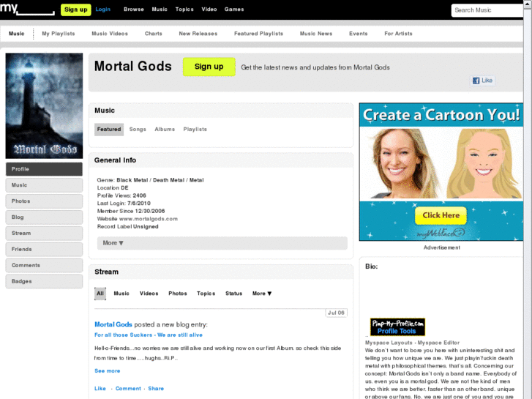The image size is (532, 399).
Task: Select the Music subnav item
Action: point(17,34)
